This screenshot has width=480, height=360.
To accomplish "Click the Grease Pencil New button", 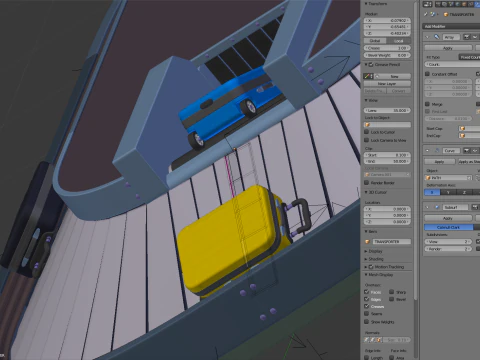I will (393, 76).
